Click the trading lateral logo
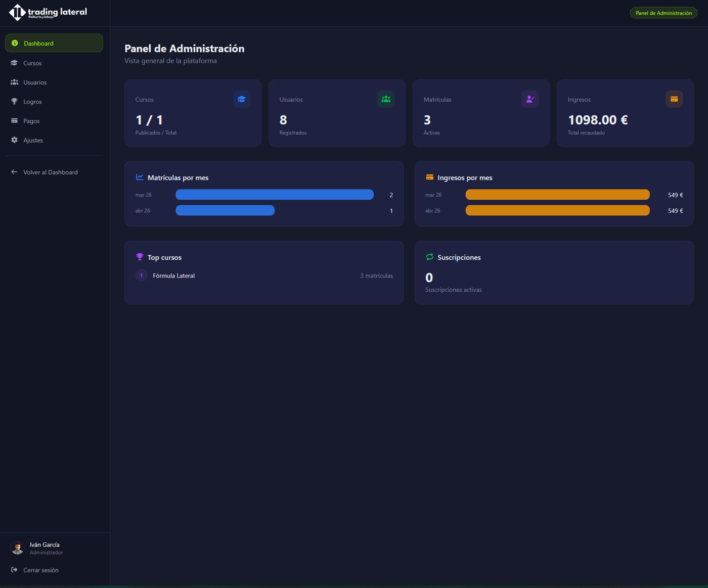The height and width of the screenshot is (588, 708). pos(48,13)
